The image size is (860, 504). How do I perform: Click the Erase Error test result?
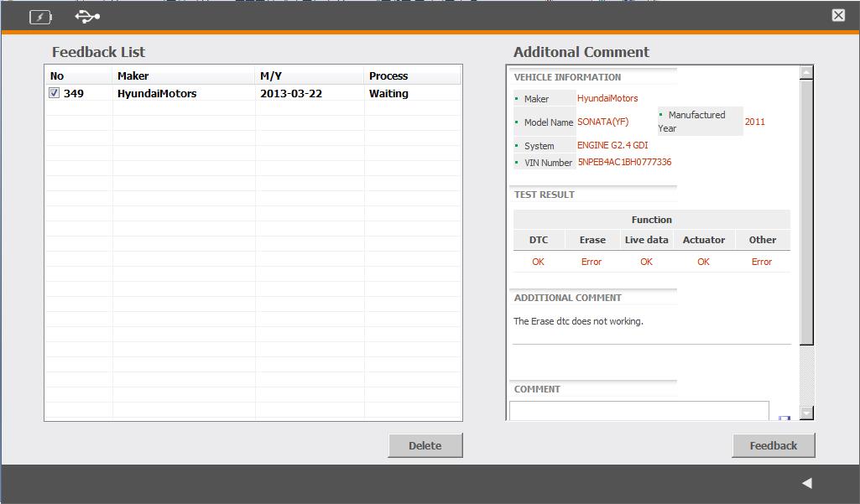pos(592,262)
